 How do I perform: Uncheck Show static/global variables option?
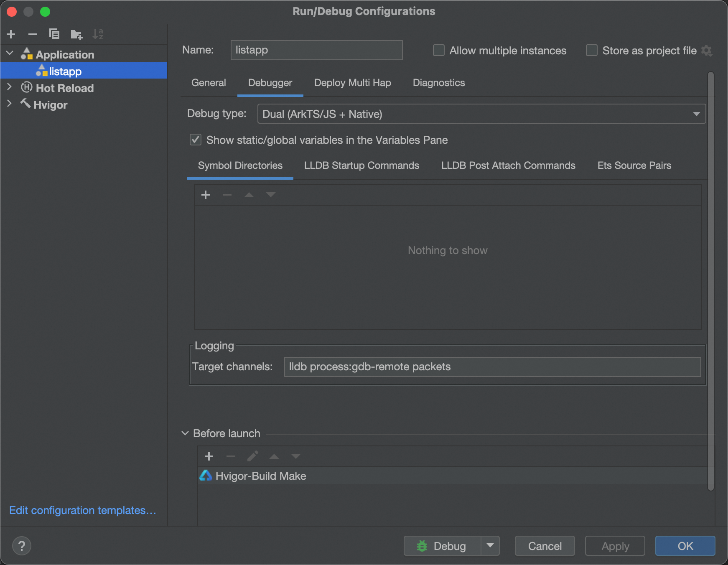pyautogui.click(x=196, y=140)
